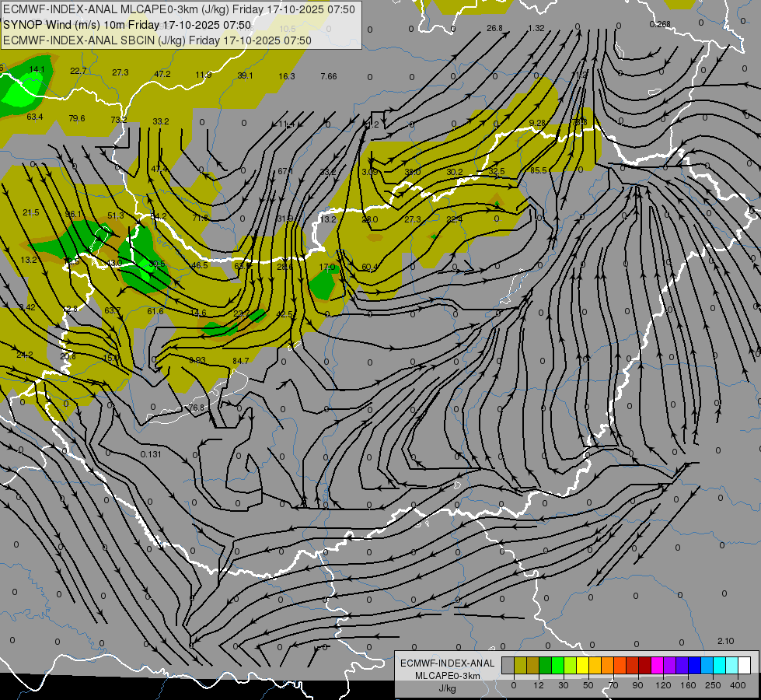Click the SYNOP Wind 10m title line
Viewport: 761px width, 700px height.
pos(127,25)
